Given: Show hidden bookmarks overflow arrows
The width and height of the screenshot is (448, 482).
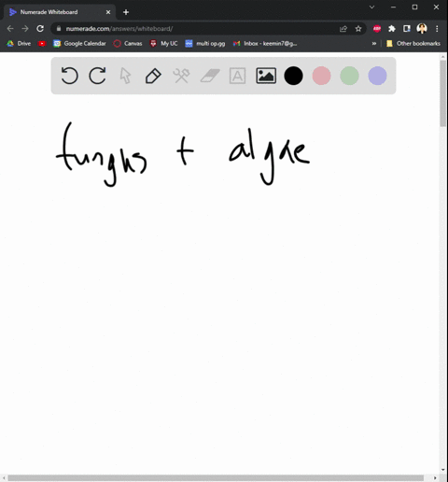Looking at the screenshot, I should pos(374,43).
